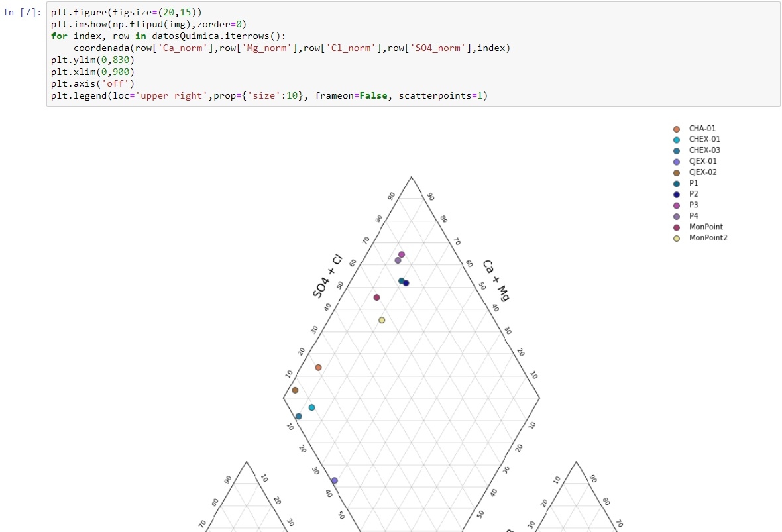Click the magenta P3 data point on diagram

click(401, 255)
